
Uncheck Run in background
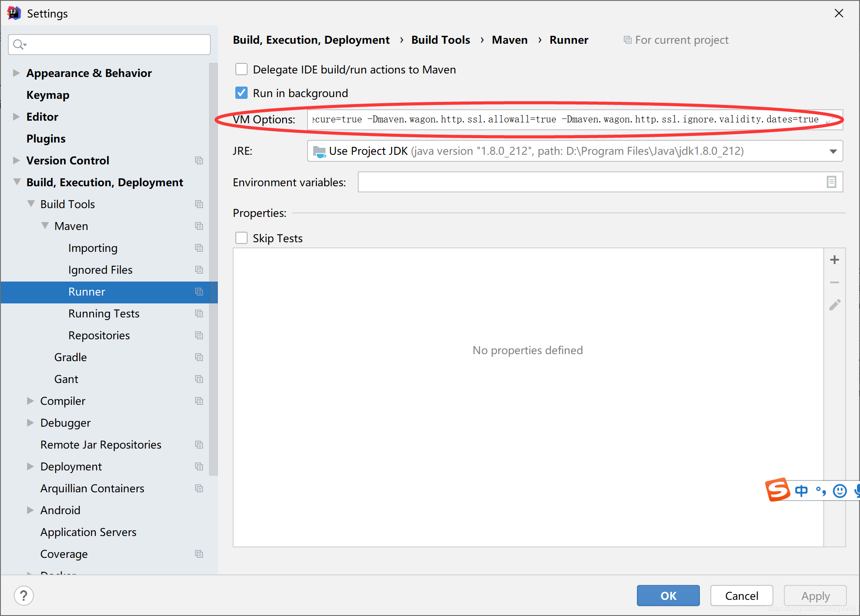(241, 93)
